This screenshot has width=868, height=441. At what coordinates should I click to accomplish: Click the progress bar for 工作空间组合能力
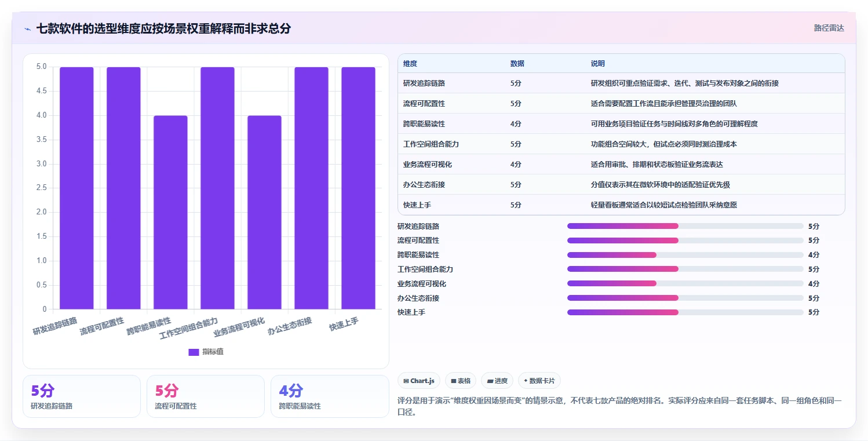tap(685, 269)
